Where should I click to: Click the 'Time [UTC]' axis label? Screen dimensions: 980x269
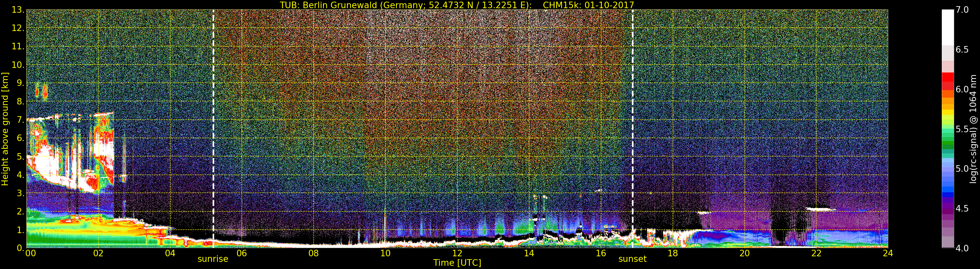pyautogui.click(x=457, y=262)
